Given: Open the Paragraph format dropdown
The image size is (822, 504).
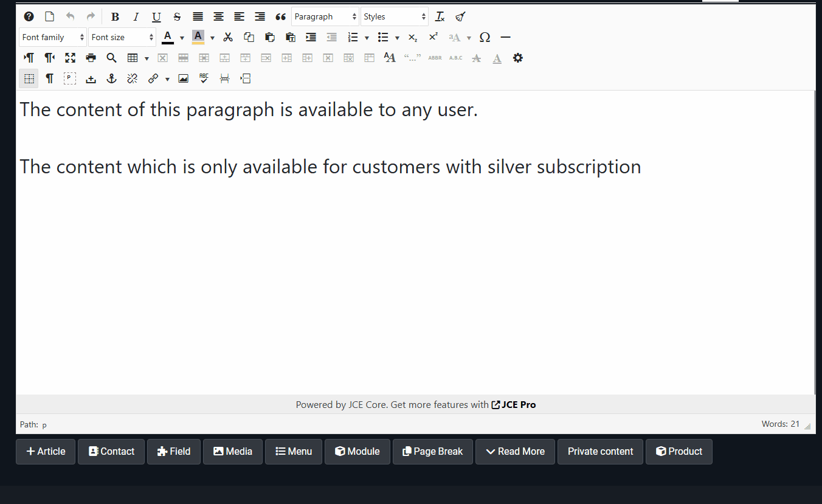Looking at the screenshot, I should 325,16.
